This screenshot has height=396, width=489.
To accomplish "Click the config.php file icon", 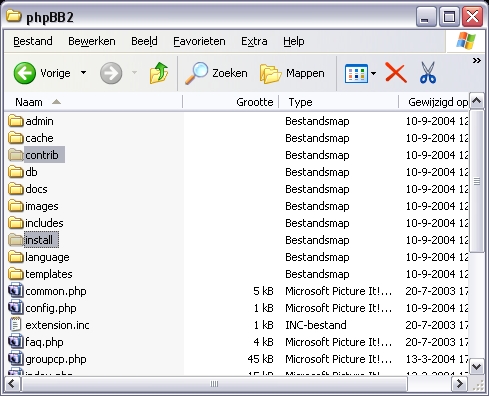I will [x=16, y=307].
